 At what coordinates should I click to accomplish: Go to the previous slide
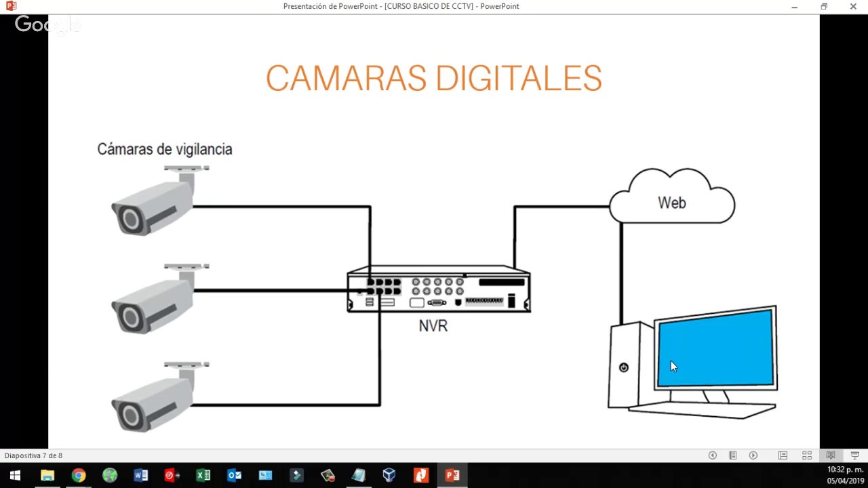pyautogui.click(x=712, y=455)
